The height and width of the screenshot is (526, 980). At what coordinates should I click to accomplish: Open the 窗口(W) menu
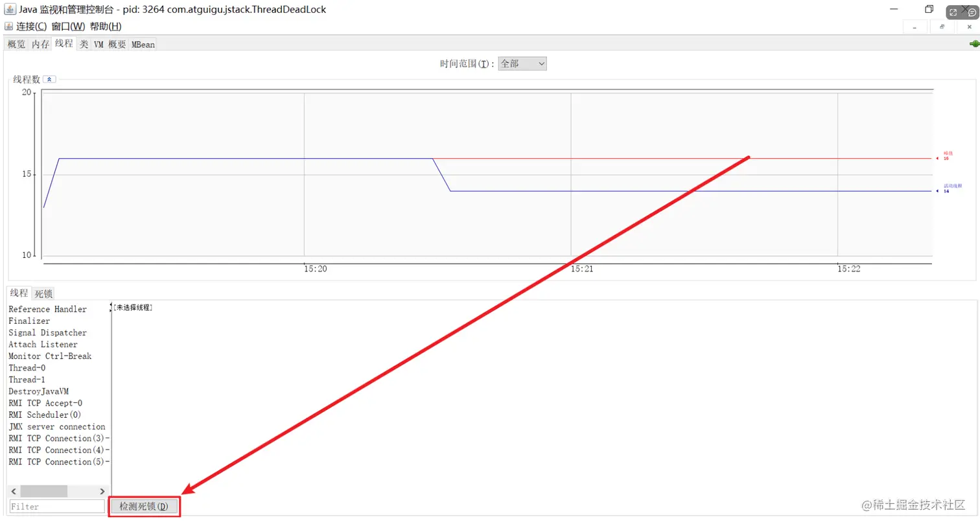68,27
